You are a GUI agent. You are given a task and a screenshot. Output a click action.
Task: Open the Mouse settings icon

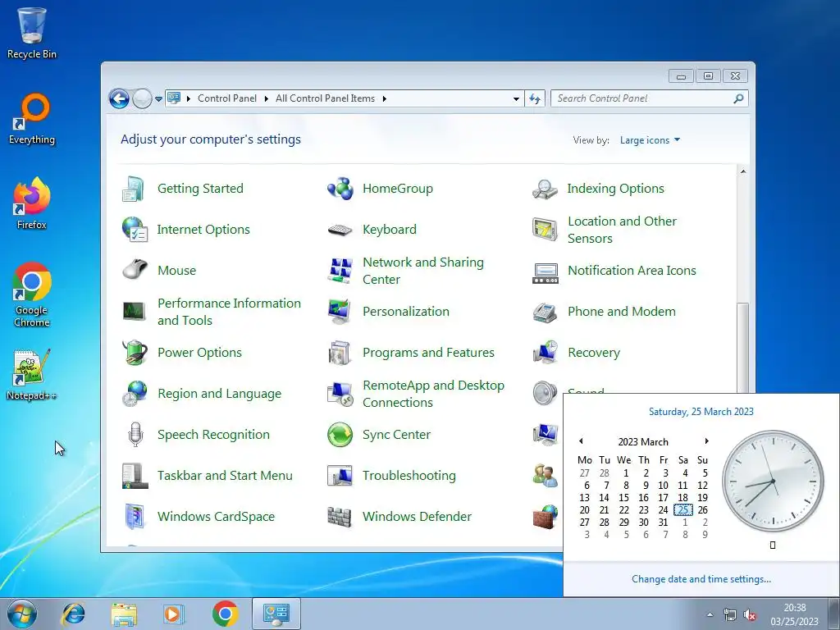click(x=135, y=270)
